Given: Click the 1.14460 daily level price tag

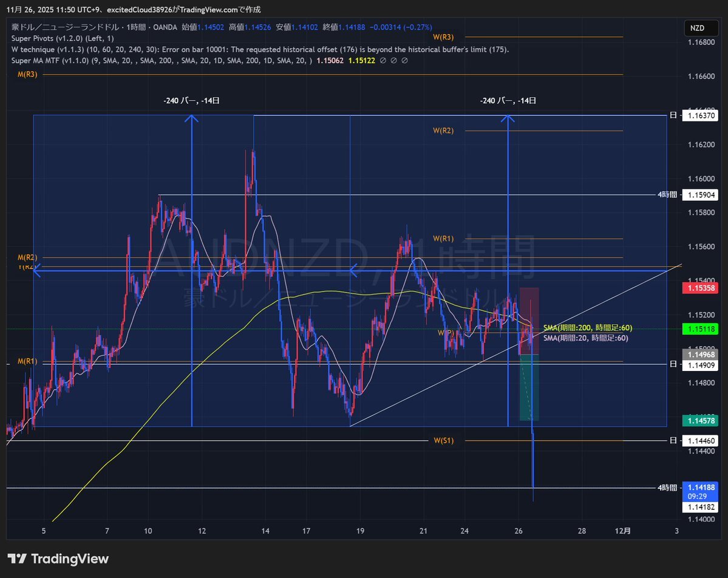Looking at the screenshot, I should click(700, 440).
